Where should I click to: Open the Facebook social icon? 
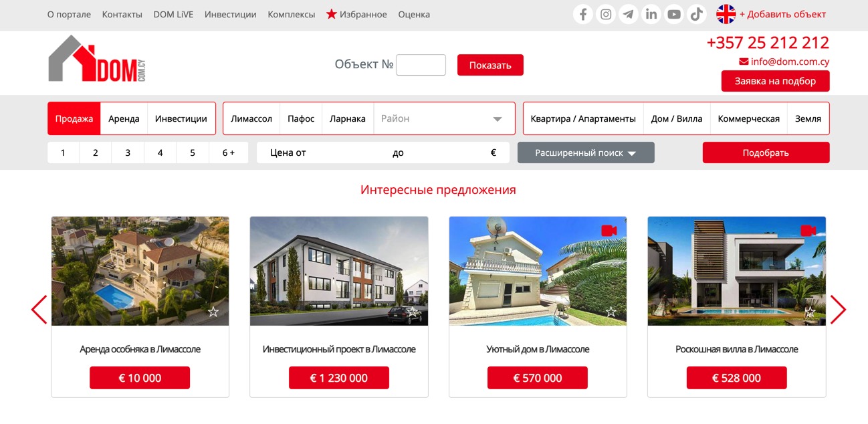[583, 14]
